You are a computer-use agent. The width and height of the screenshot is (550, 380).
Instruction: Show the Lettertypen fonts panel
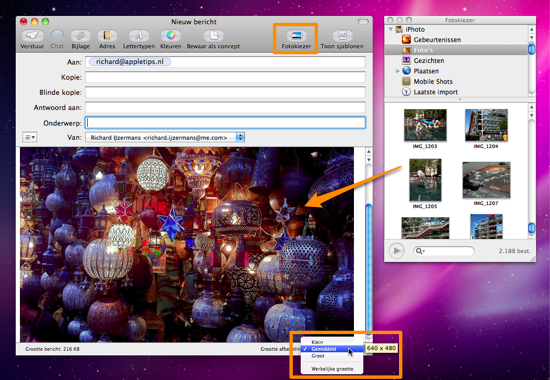139,39
